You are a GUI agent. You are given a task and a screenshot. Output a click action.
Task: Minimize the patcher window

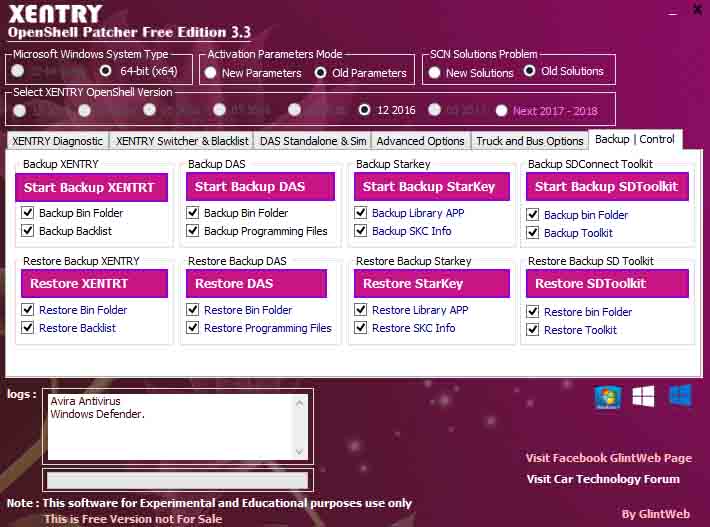tap(673, 14)
